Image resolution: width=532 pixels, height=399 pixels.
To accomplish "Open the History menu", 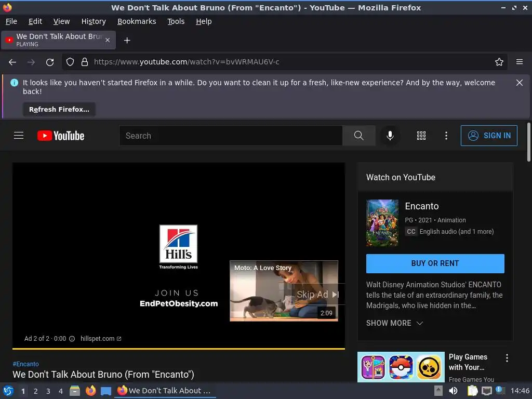I will [94, 21].
